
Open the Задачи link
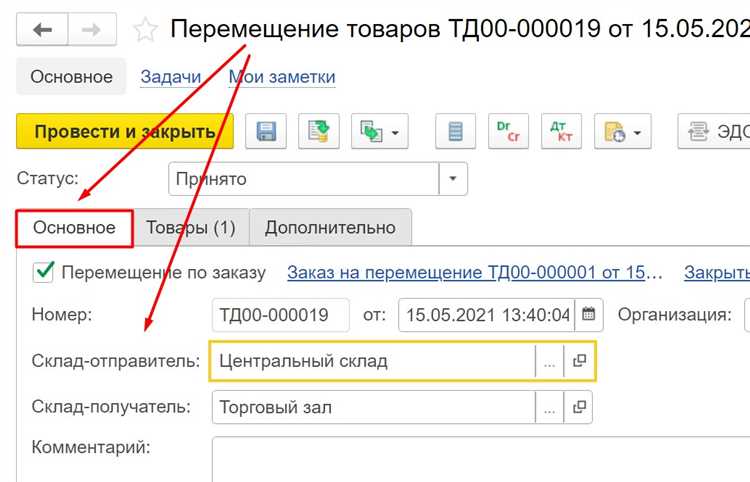click(171, 77)
